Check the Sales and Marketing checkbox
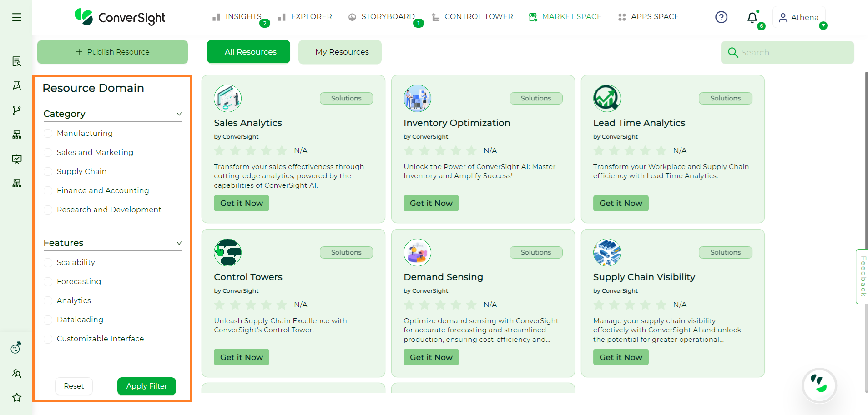868x415 pixels. [x=48, y=152]
